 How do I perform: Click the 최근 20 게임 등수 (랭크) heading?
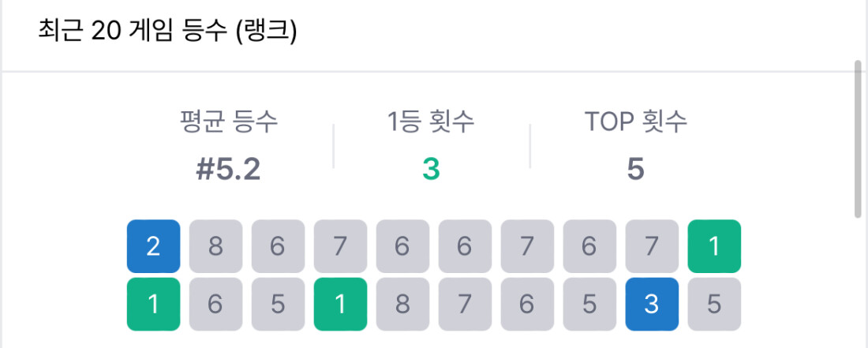click(x=166, y=33)
